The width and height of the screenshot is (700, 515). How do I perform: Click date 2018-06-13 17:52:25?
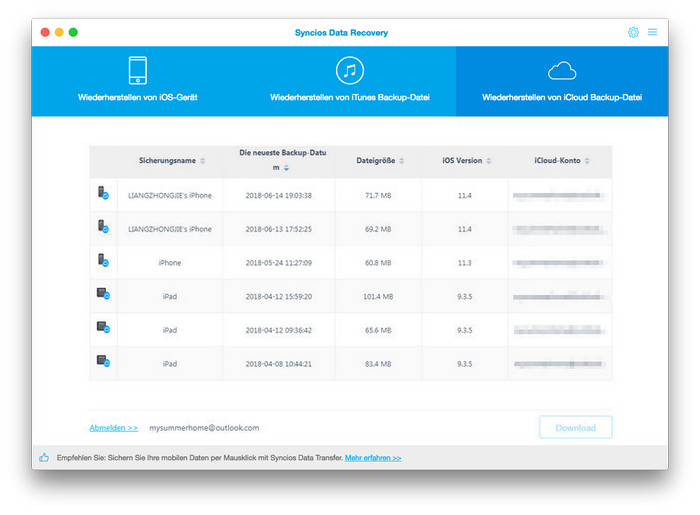coord(279,229)
